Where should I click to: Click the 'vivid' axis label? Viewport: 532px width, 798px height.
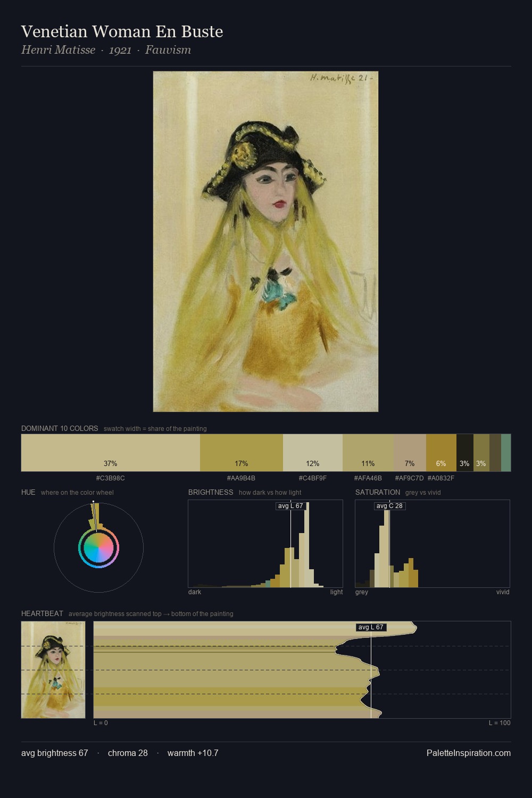click(x=503, y=592)
